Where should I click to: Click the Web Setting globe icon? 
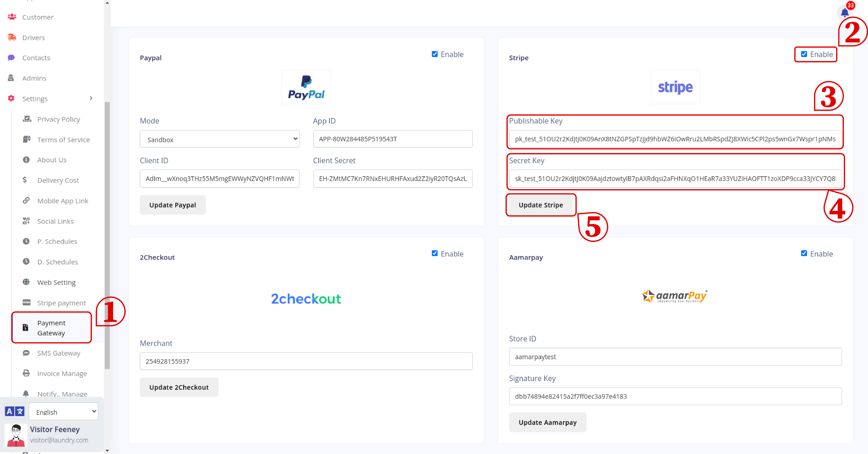click(x=26, y=282)
